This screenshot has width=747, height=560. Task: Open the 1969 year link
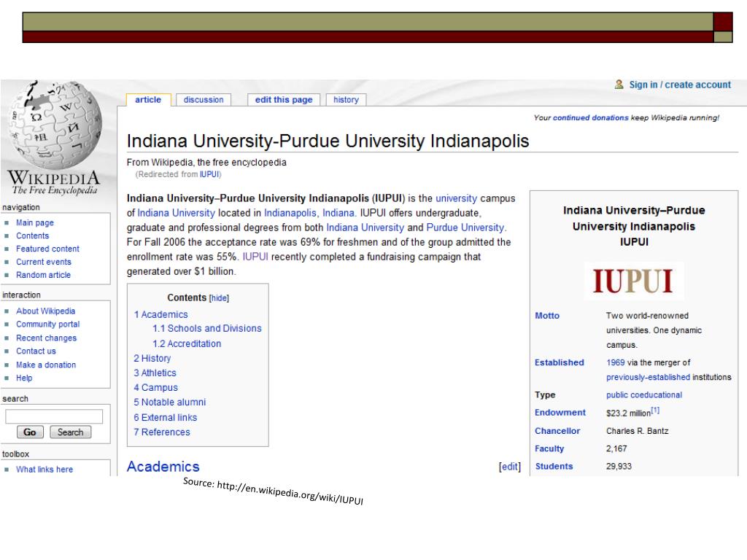tap(616, 363)
